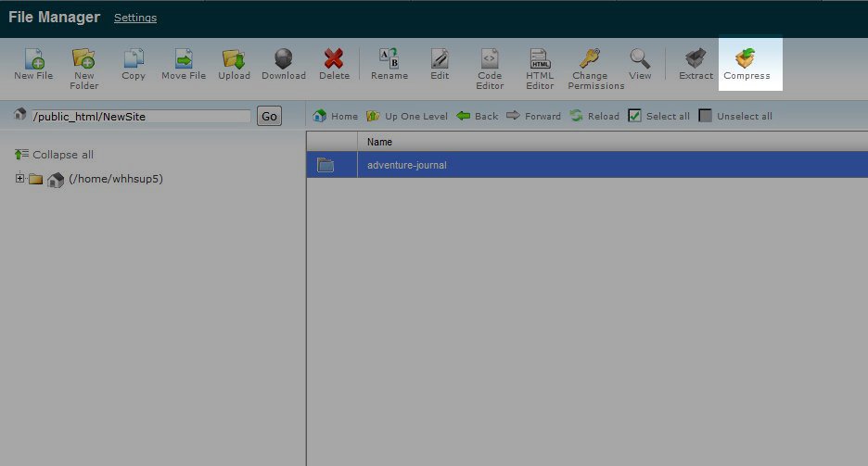Click the Unselect all checkbox
Screen dimensions: 868x466
tap(706, 116)
